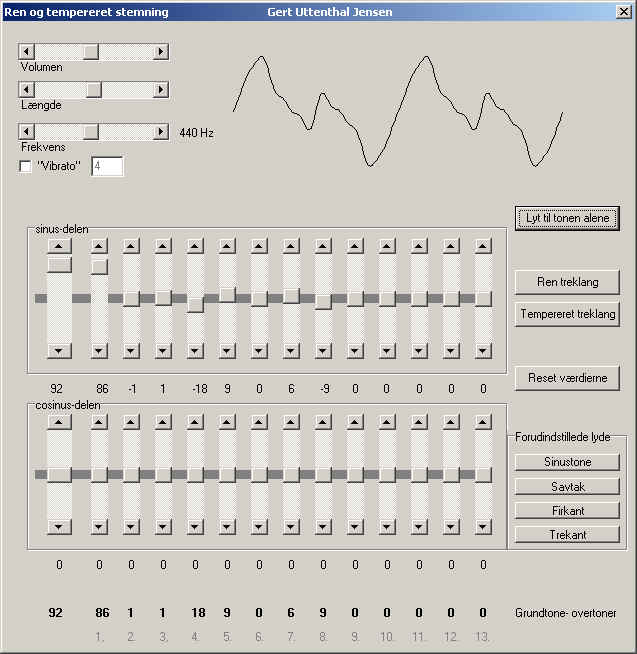Screen dimensions: 637x654
Task: Click the Volumen slider right arrow
Action: (x=161, y=52)
